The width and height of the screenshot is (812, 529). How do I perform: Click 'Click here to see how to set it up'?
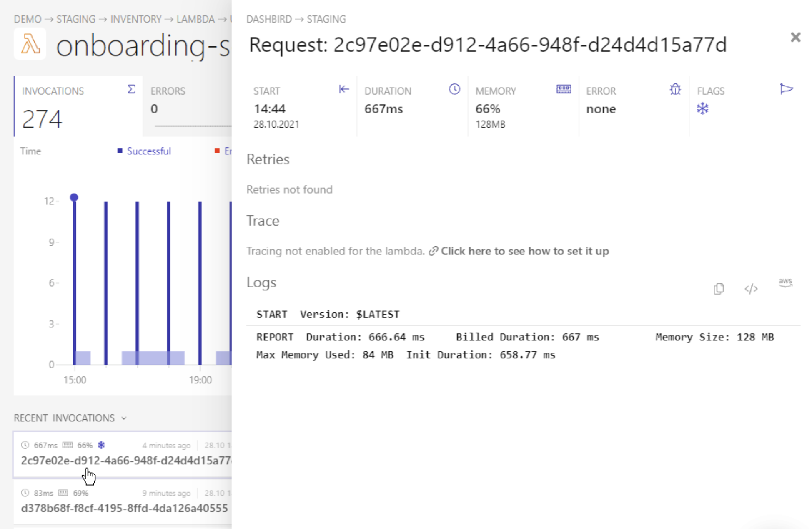(x=525, y=251)
